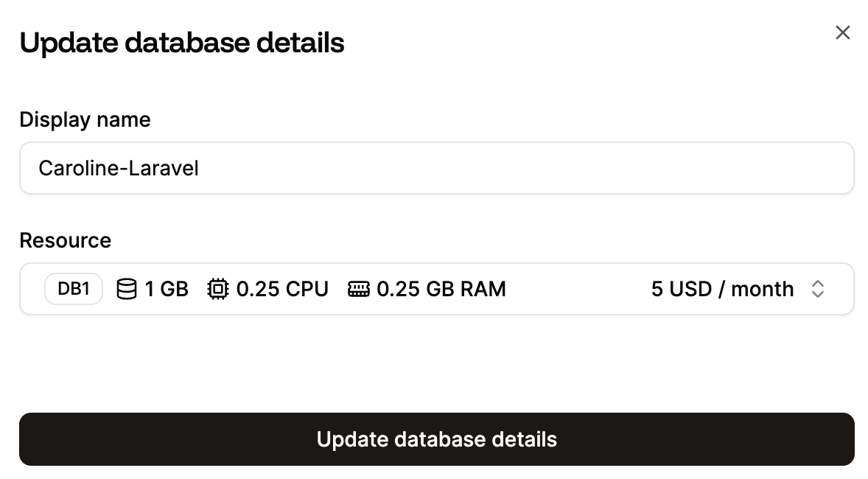
Task: Click the RAM memory icon beside 0.25 GB RAM
Action: pyautogui.click(x=360, y=289)
